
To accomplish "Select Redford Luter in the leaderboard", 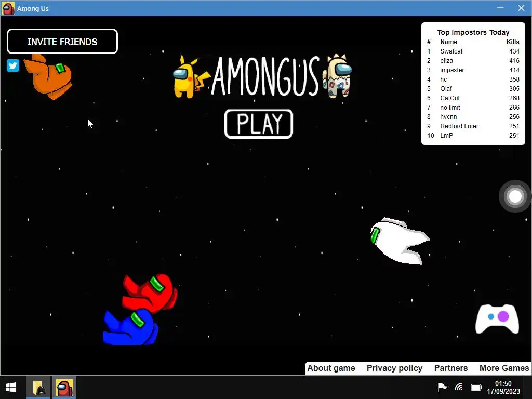I will [x=459, y=126].
